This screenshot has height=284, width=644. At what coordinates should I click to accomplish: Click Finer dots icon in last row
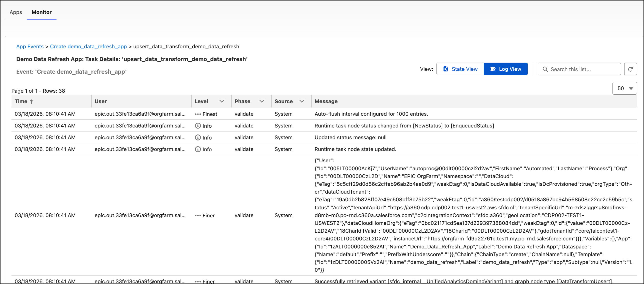point(198,281)
